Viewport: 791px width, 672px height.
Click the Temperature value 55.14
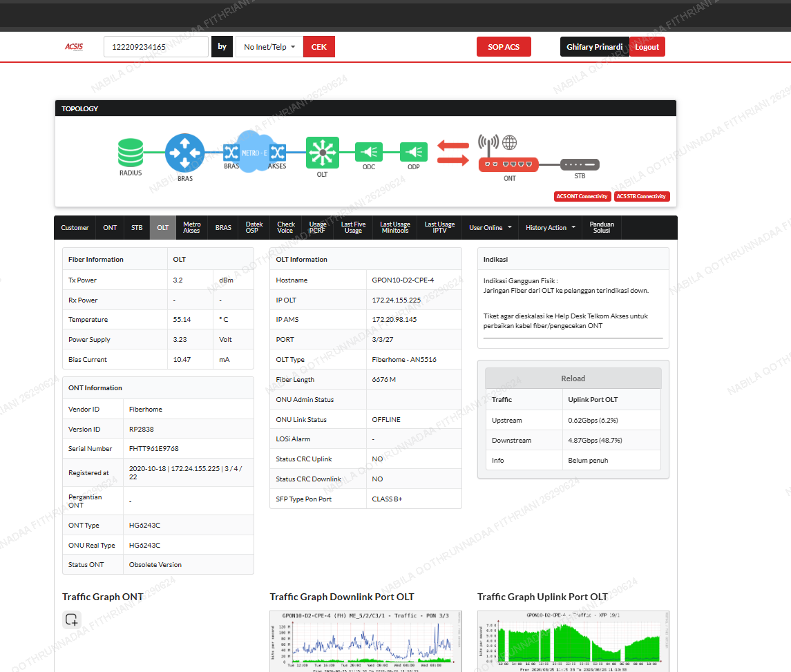coord(182,319)
